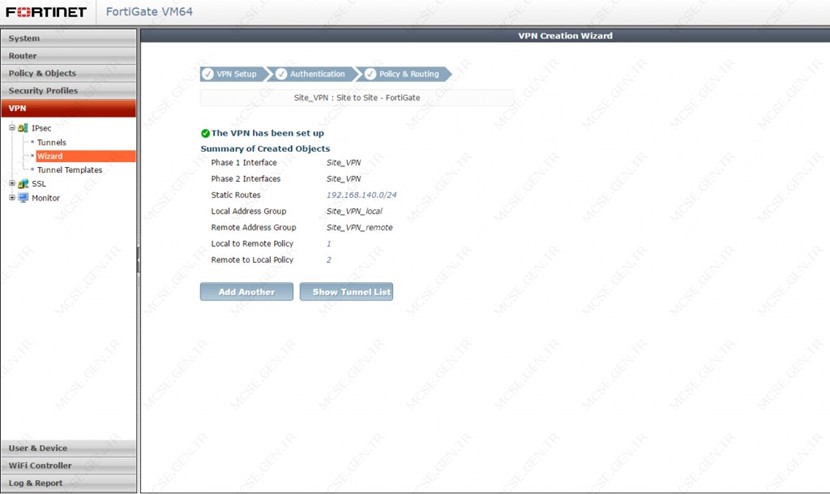This screenshot has height=494, width=830.
Task: Select the Monitor tree item label
Action: point(46,198)
